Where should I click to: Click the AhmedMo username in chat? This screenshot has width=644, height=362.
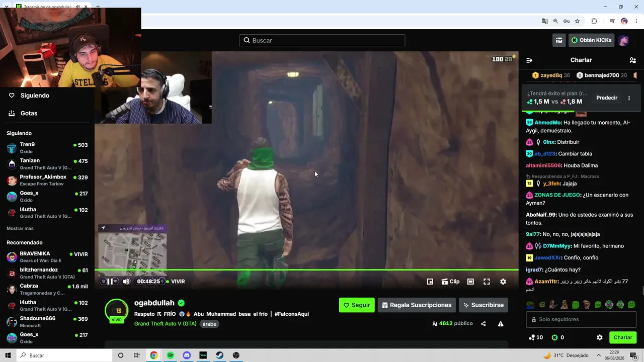(x=547, y=123)
